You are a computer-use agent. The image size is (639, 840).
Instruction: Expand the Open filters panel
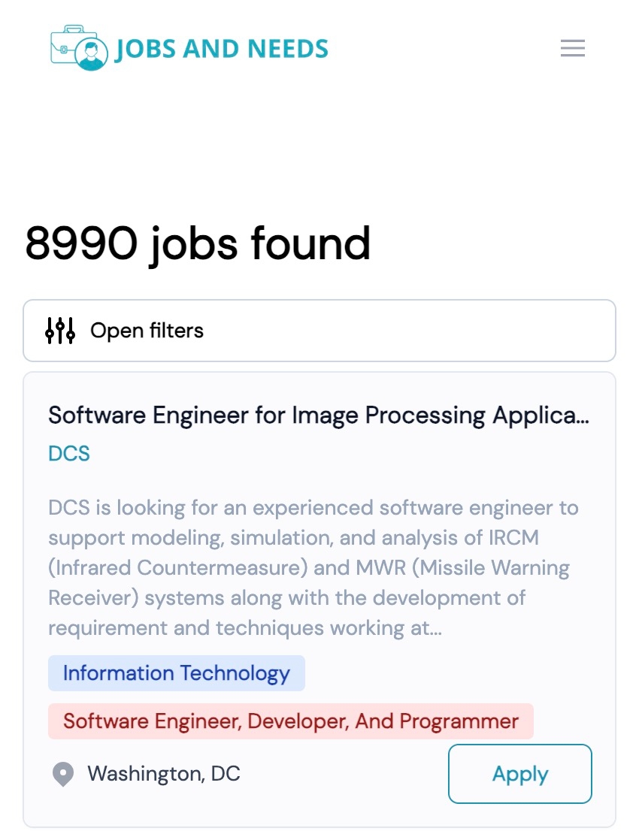pyautogui.click(x=319, y=331)
